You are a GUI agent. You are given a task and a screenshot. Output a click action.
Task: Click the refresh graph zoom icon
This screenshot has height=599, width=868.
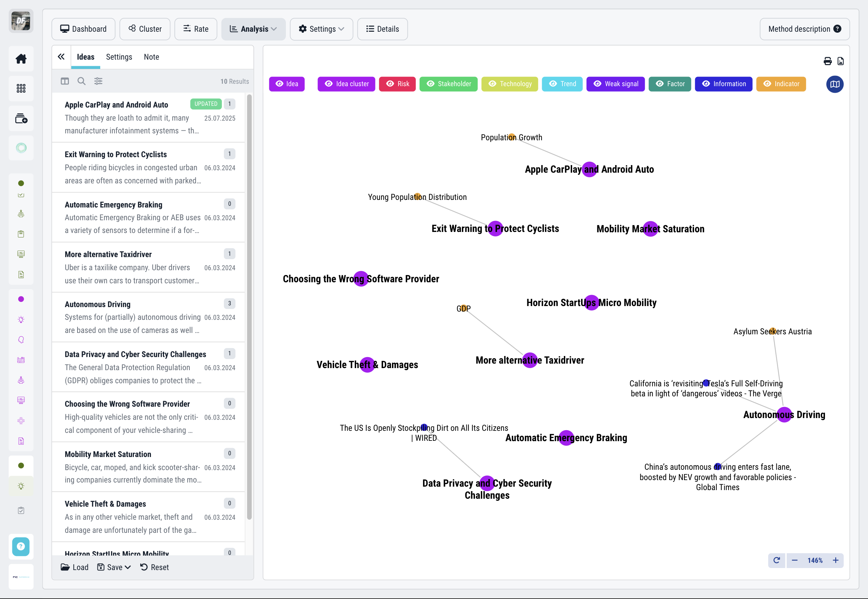(x=776, y=560)
